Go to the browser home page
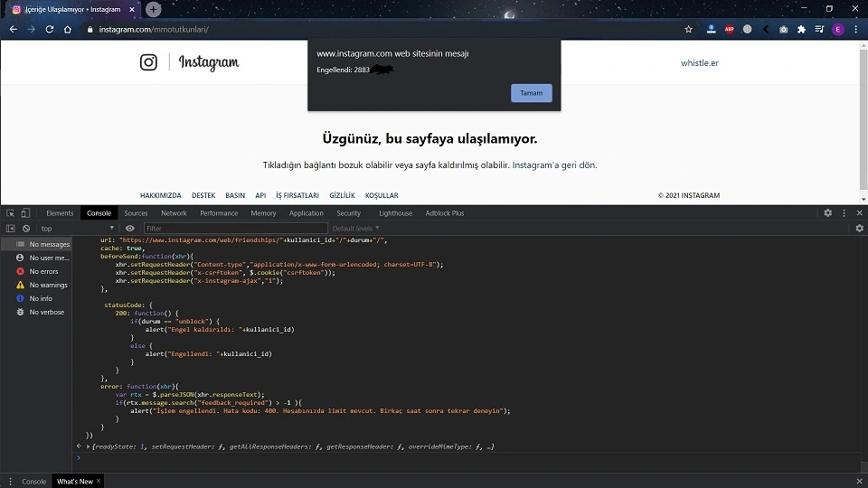 pyautogui.click(x=68, y=29)
